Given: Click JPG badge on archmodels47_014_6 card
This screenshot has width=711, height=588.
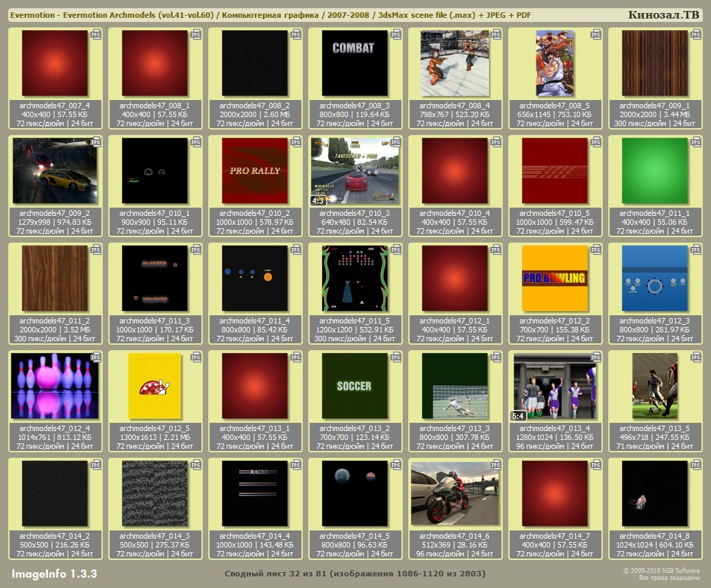Looking at the screenshot, I should pyautogui.click(x=496, y=465).
